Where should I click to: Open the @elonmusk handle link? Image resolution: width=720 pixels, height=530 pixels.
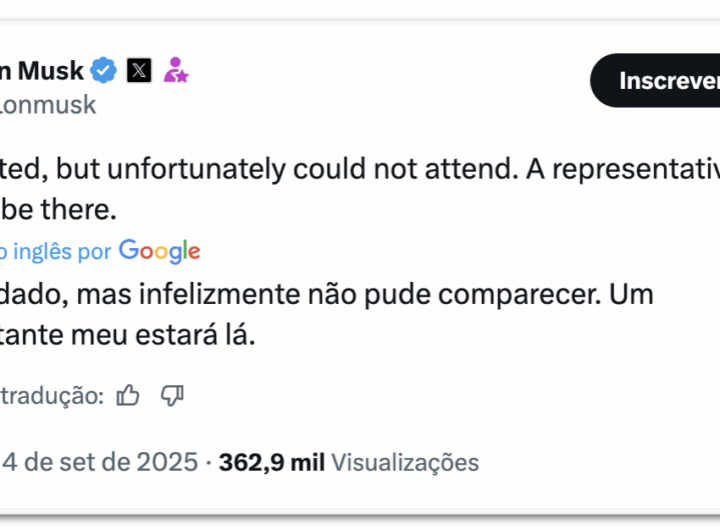(x=48, y=104)
